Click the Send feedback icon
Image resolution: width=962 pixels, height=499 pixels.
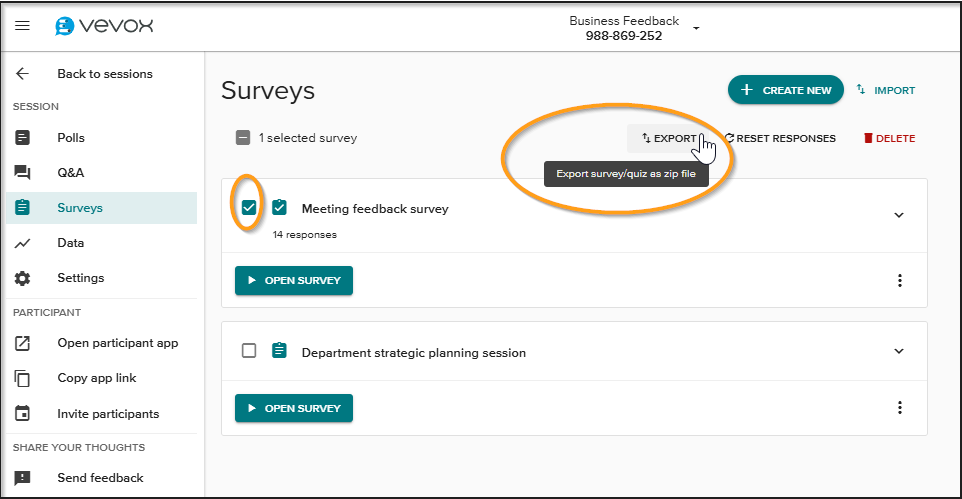click(23, 478)
